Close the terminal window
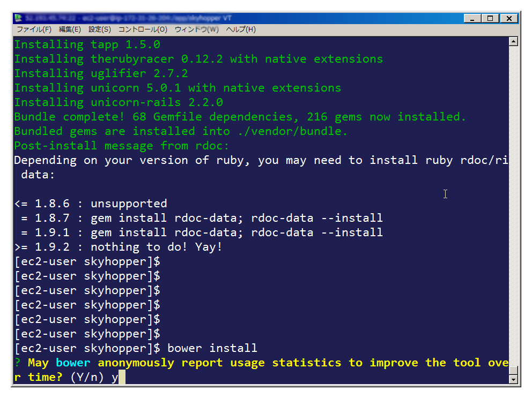Viewport: 532px width, 398px height. (x=509, y=18)
